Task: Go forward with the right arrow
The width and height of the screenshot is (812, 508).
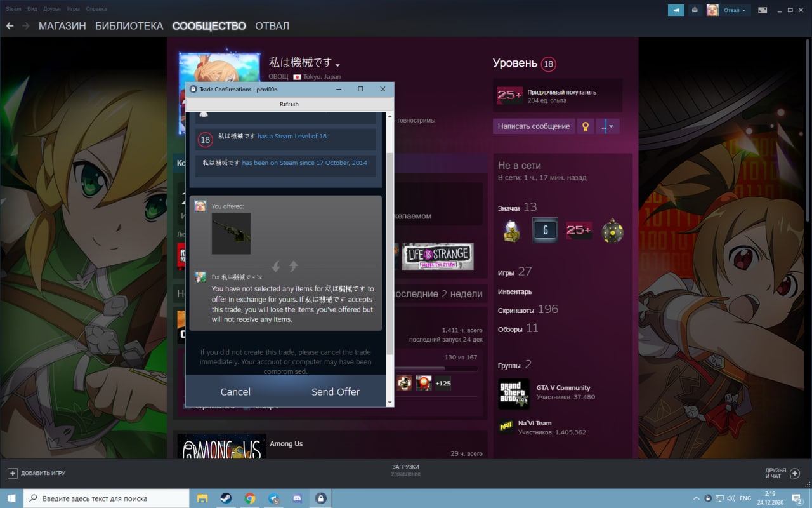Action: pos(26,26)
